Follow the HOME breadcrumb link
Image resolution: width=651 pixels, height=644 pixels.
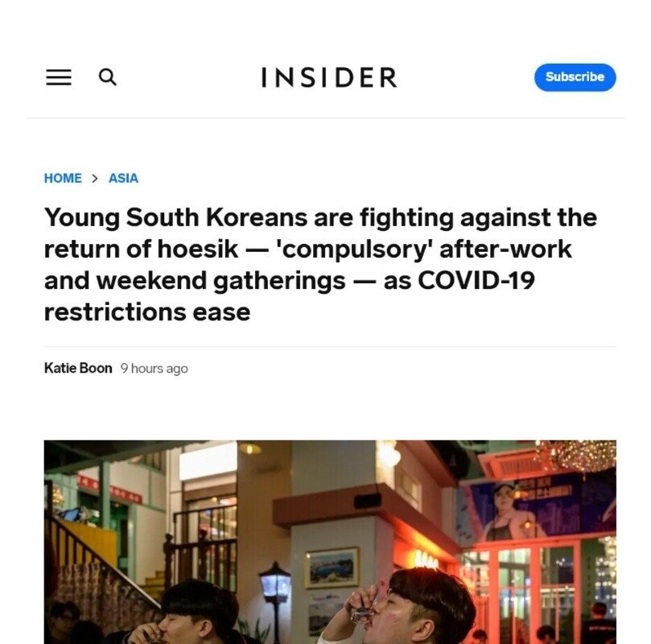point(63,178)
